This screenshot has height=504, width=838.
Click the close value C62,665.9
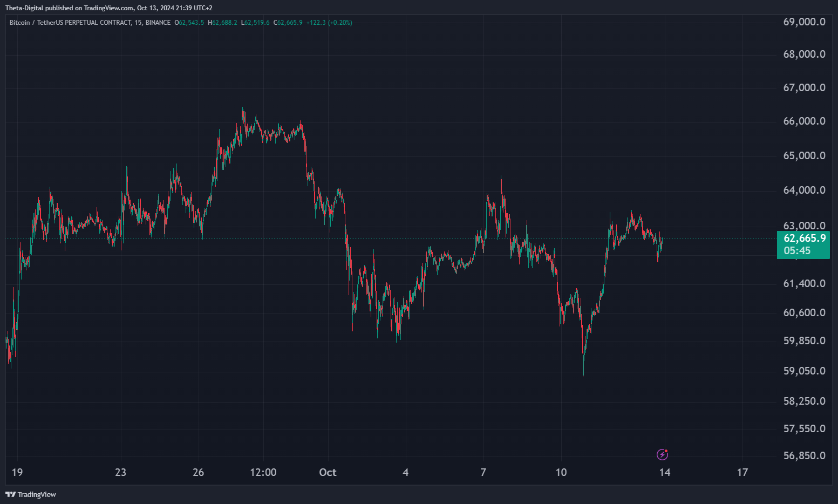288,23
